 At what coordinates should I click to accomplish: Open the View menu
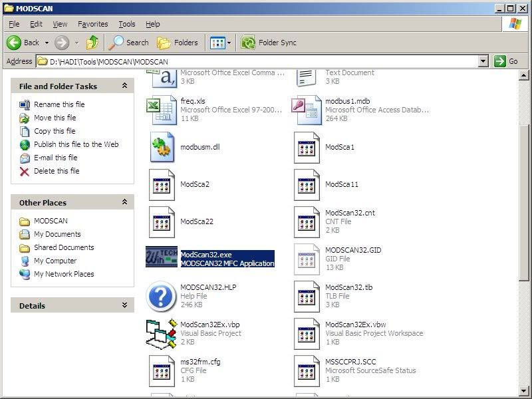point(60,24)
